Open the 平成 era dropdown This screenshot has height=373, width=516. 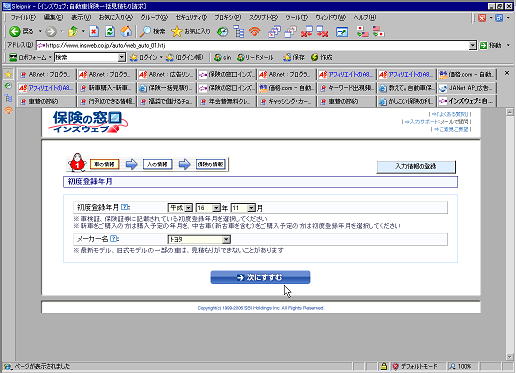[x=180, y=208]
